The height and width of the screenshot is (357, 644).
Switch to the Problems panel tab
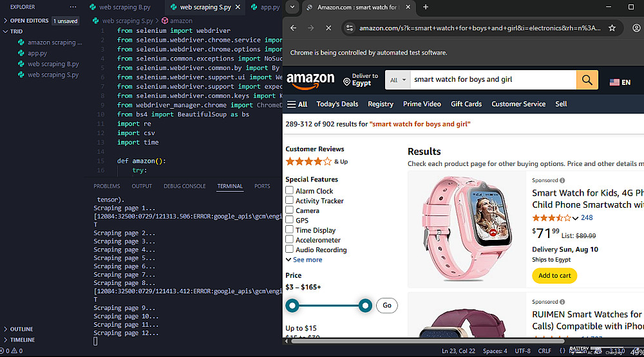tap(107, 186)
